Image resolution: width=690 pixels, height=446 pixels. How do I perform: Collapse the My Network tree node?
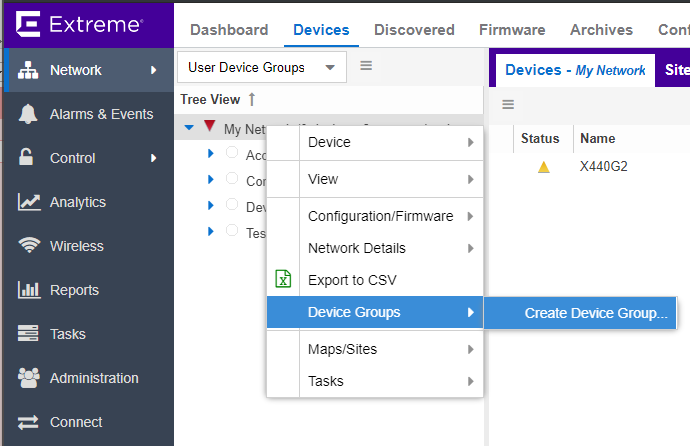click(x=189, y=128)
